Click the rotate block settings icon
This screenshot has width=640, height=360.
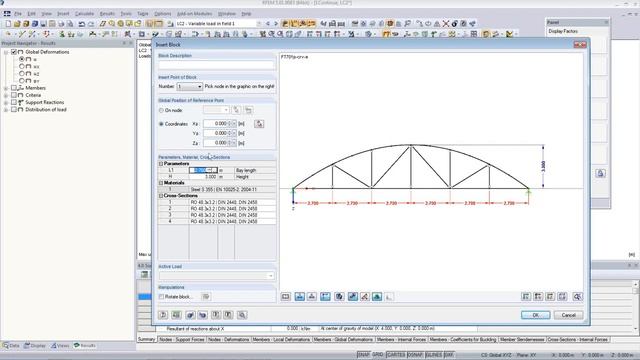(206, 297)
